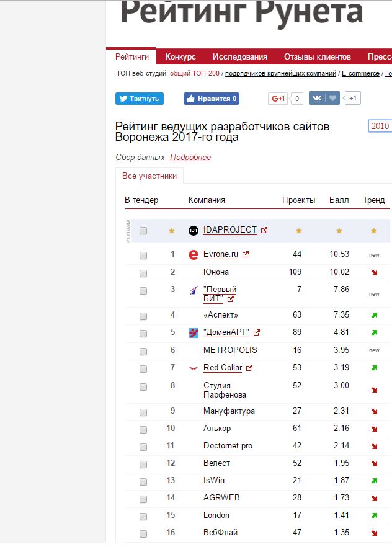Screen dimensions: 392x547
Task: Open IDAPROJECT external link icon
Action: pyautogui.click(x=264, y=230)
